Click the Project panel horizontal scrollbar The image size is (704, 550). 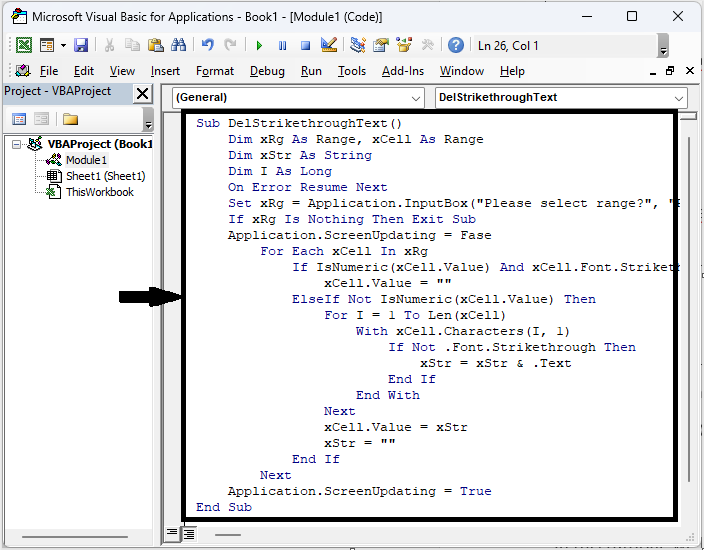click(x=75, y=537)
